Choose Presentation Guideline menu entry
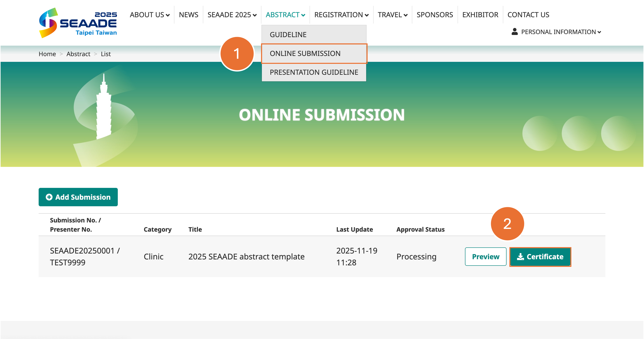This screenshot has width=644, height=339. (314, 72)
